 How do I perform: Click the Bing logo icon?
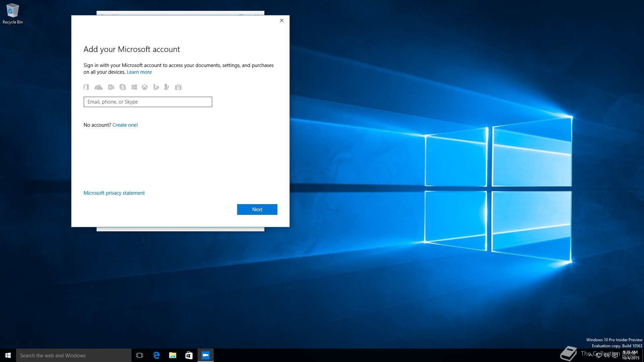pos(156,87)
